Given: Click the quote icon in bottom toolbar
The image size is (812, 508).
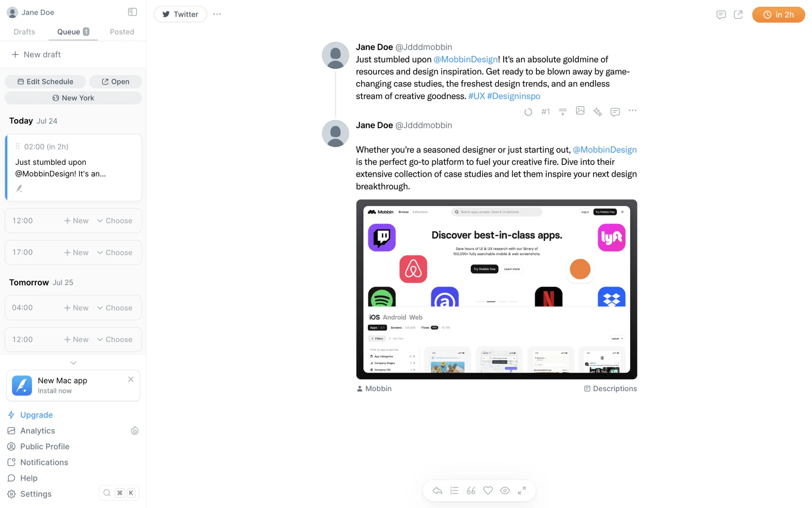Looking at the screenshot, I should [x=471, y=490].
